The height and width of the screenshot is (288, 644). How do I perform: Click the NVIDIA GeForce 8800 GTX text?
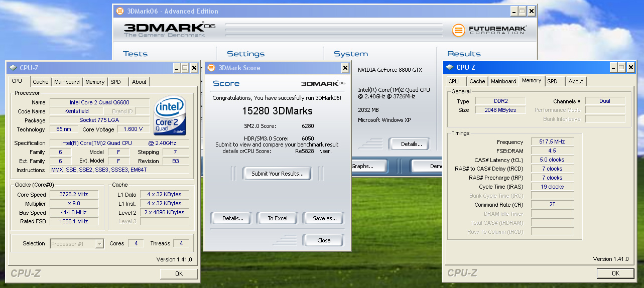coord(390,70)
